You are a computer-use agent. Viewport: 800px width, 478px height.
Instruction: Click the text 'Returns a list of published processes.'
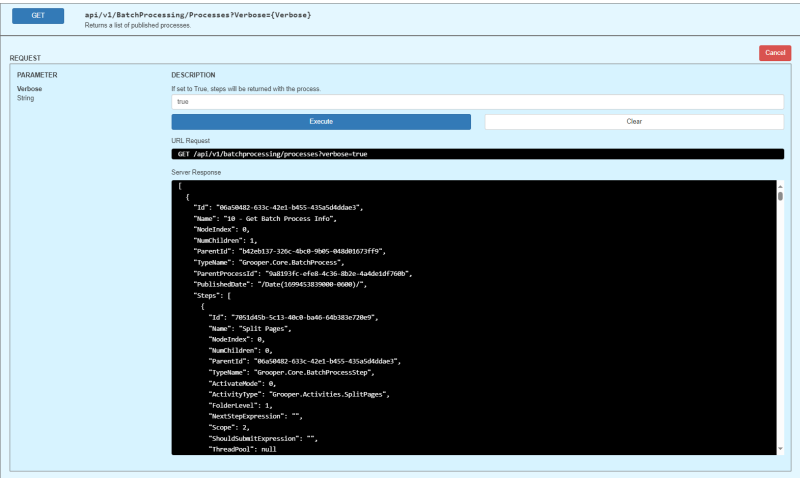point(138,26)
